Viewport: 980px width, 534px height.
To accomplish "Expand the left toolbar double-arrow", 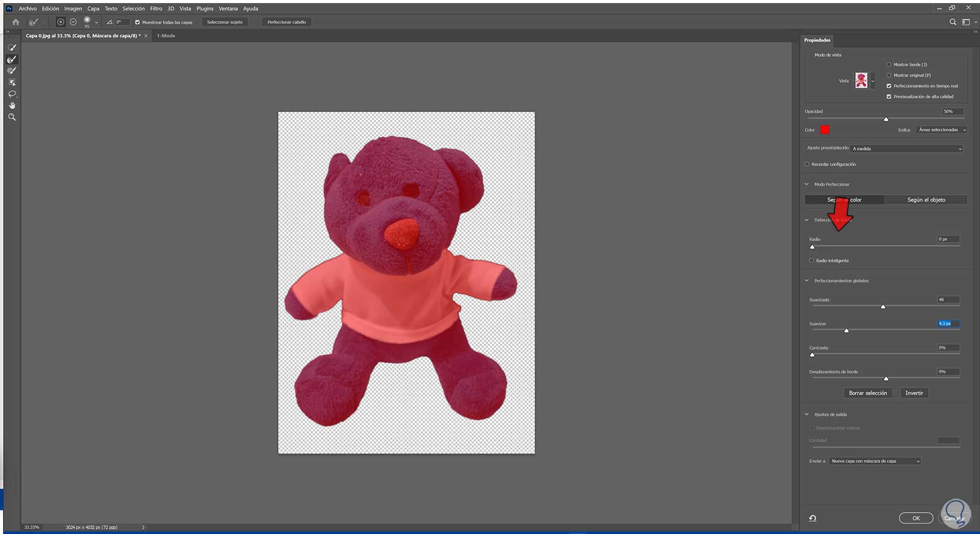I will point(7,32).
